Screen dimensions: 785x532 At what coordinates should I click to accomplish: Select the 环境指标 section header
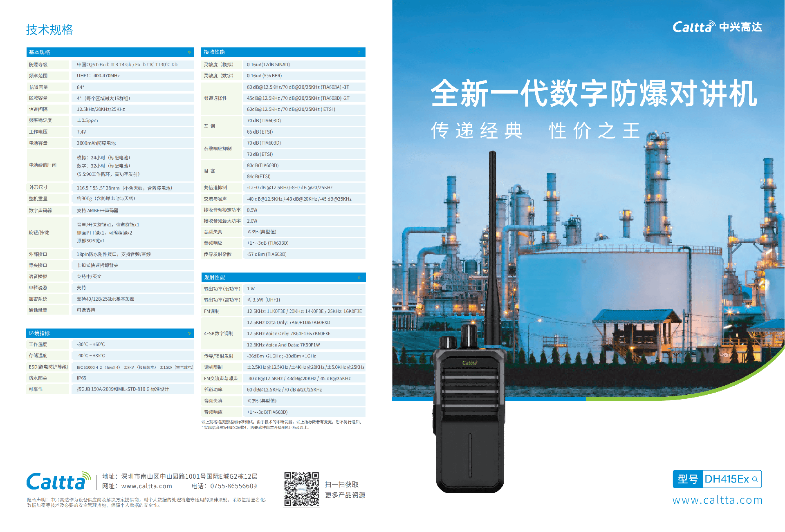point(39,333)
